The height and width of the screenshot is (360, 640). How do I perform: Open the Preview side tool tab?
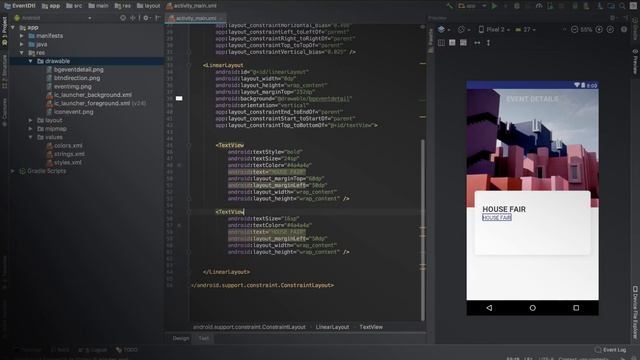pyautogui.click(x=635, y=62)
